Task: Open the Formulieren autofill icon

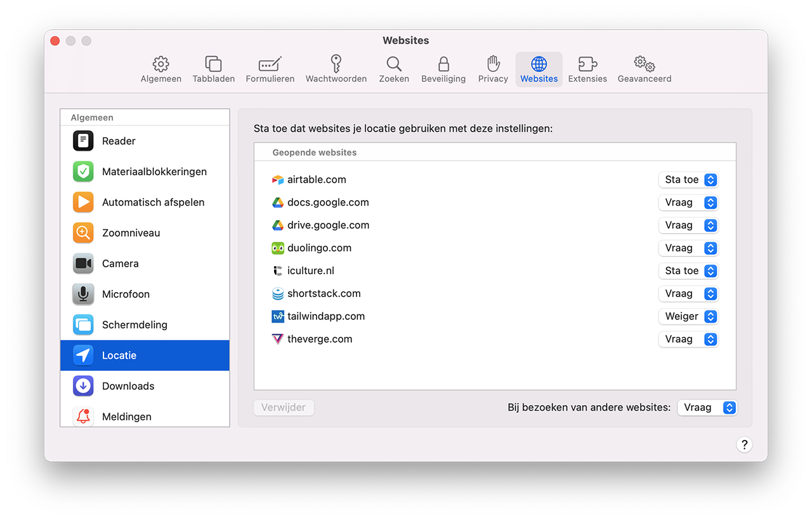Action: pyautogui.click(x=270, y=64)
